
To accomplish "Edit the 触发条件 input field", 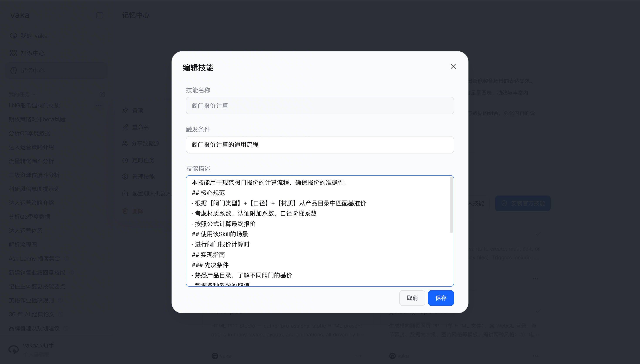I will point(320,145).
